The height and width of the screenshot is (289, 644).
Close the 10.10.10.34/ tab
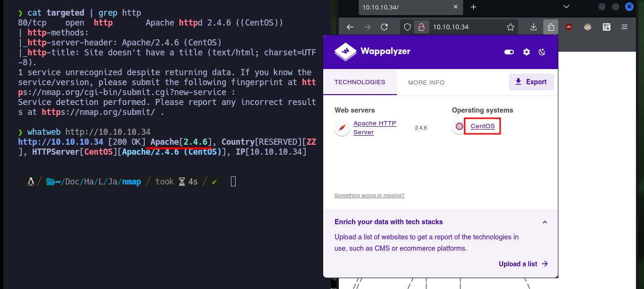(x=456, y=7)
